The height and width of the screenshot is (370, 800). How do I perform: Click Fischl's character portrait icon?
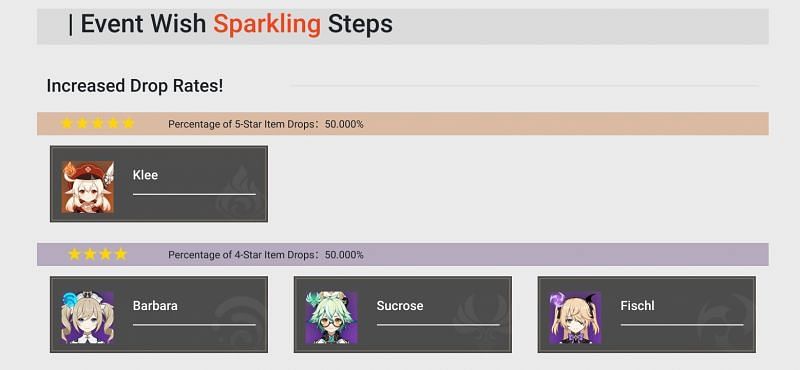[x=576, y=317]
